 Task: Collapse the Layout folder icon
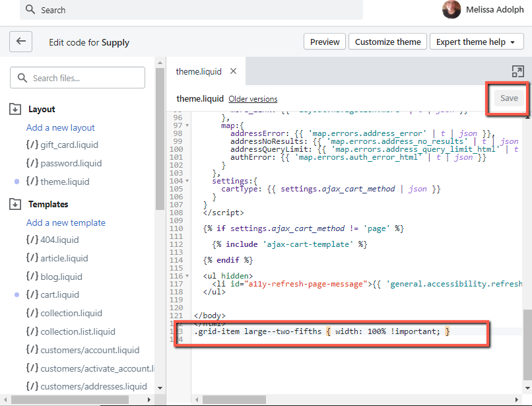pyautogui.click(x=15, y=109)
